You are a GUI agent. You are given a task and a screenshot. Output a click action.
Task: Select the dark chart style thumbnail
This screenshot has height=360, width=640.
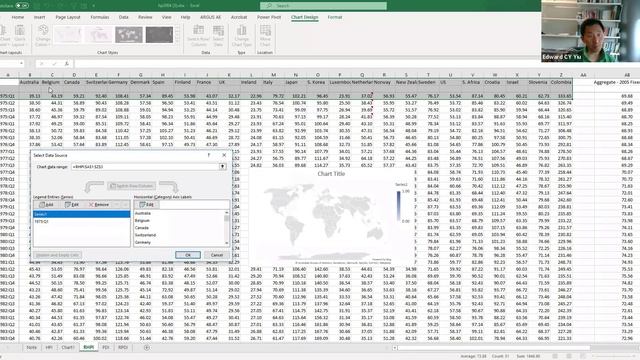(x=160, y=35)
